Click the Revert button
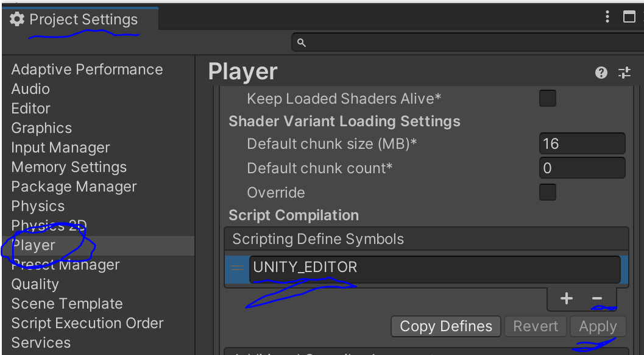644x355 pixels. (536, 326)
